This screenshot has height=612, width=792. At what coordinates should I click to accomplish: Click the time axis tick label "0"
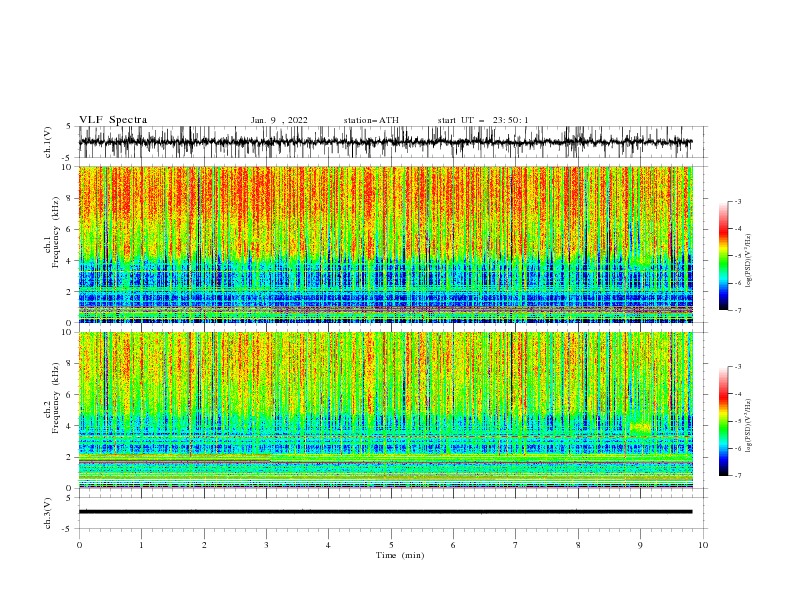[x=79, y=545]
